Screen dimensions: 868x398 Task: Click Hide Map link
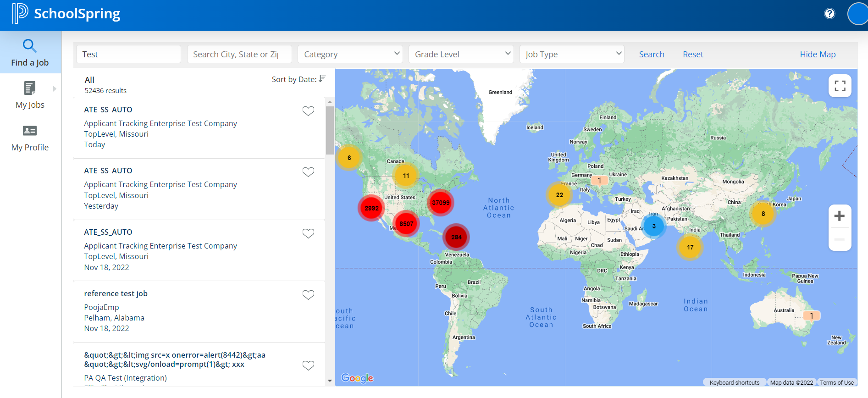tap(818, 54)
